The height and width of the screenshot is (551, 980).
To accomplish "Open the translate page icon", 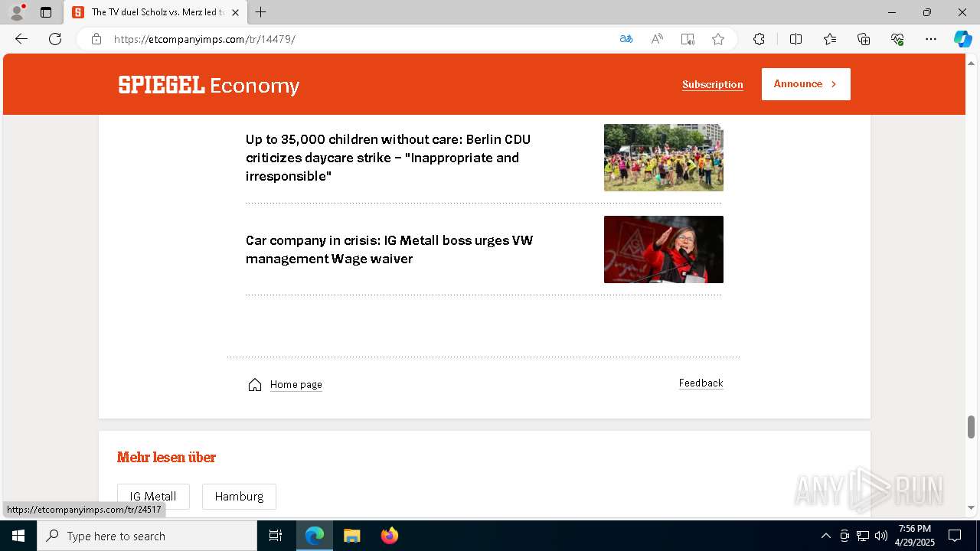I will 626,39.
